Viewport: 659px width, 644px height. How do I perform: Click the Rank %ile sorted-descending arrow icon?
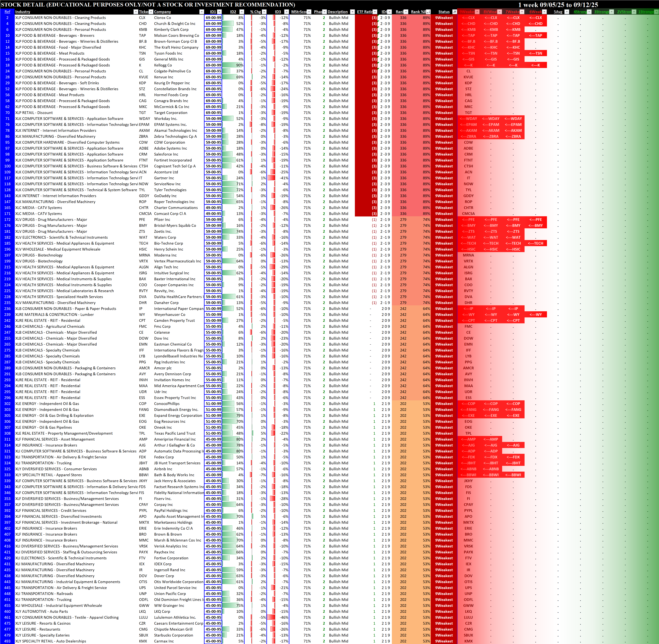(x=428, y=12)
